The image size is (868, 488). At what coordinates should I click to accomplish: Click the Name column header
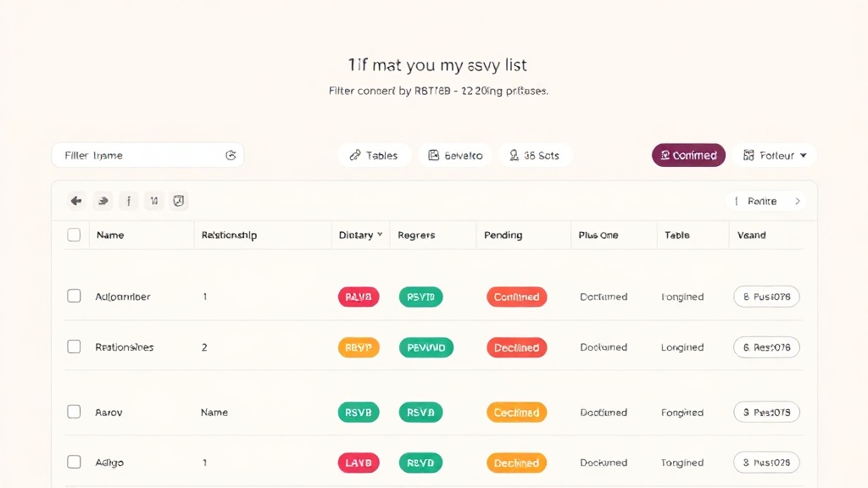[x=110, y=236]
